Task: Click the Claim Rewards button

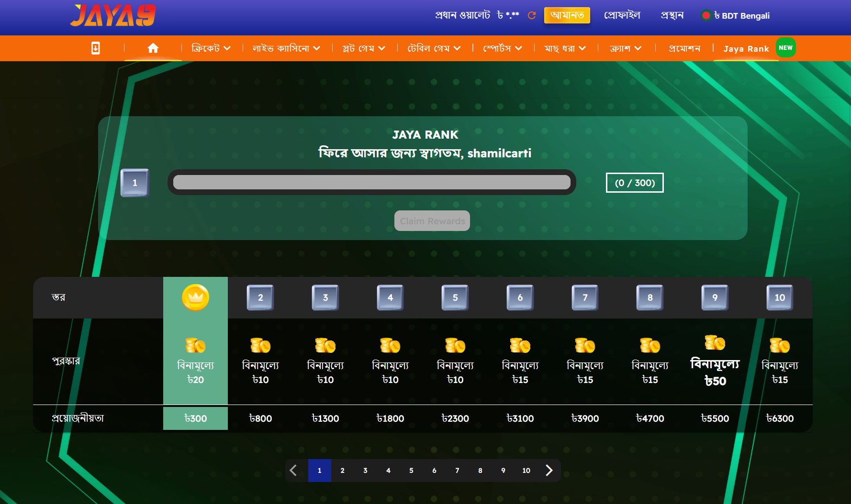Action: click(432, 221)
